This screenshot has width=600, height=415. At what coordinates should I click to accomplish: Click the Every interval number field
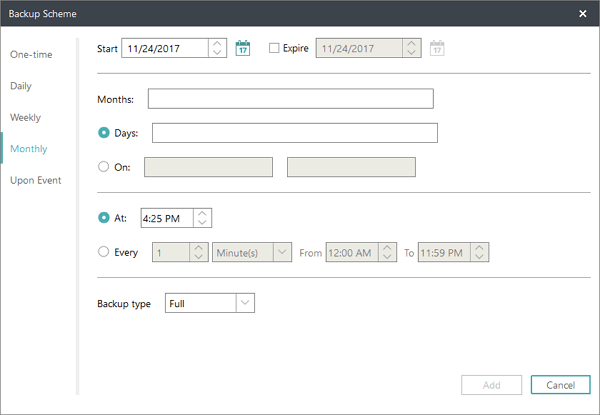coord(171,252)
